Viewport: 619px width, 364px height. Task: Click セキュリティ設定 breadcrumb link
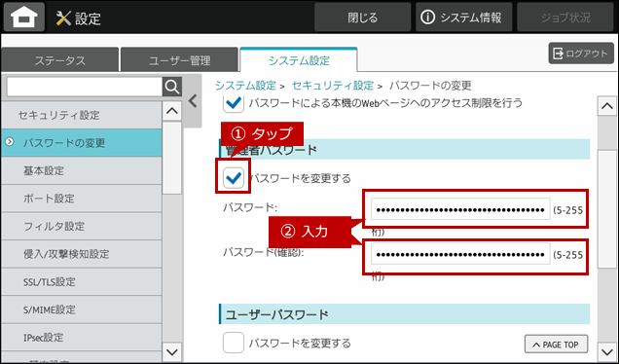[x=333, y=86]
